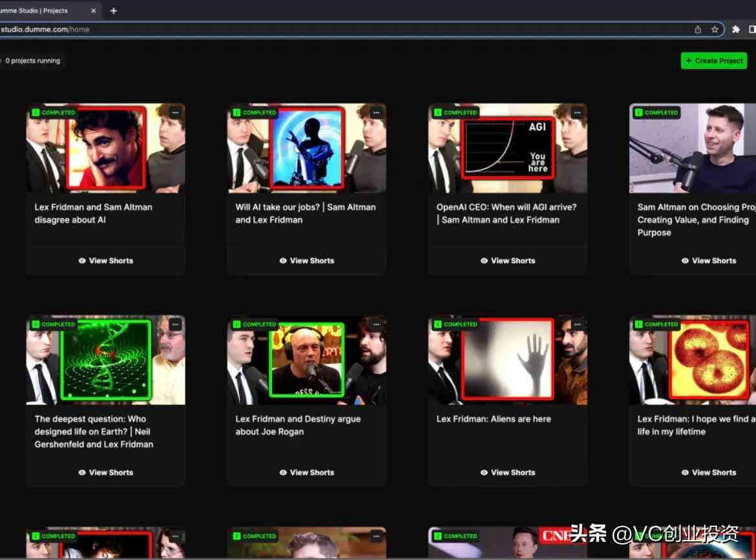Open three-dot menu on 'When will AGI arrive?' card
This screenshot has height=560, width=756.
(577, 113)
